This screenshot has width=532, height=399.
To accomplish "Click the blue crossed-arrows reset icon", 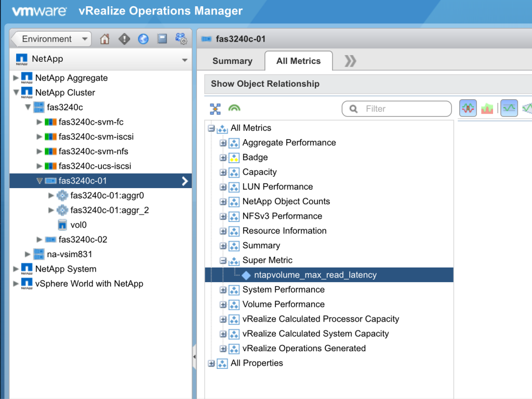I will [215, 109].
